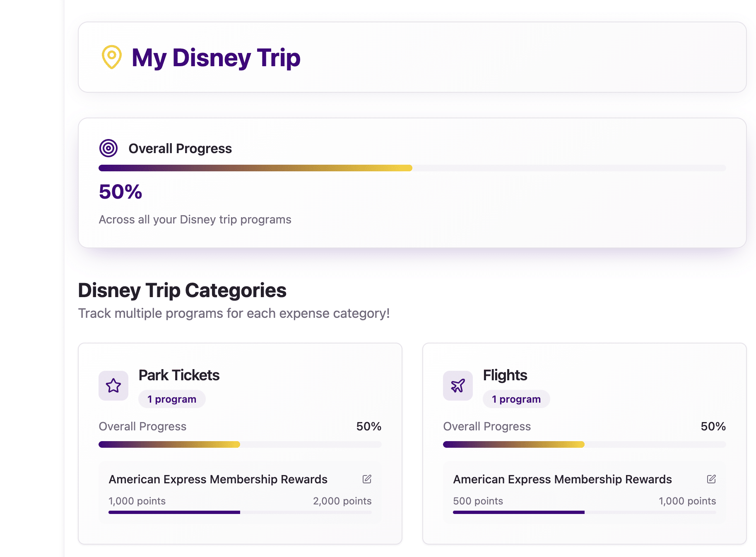Click the 1,000 points goal in Flights
The image size is (756, 557).
687,501
